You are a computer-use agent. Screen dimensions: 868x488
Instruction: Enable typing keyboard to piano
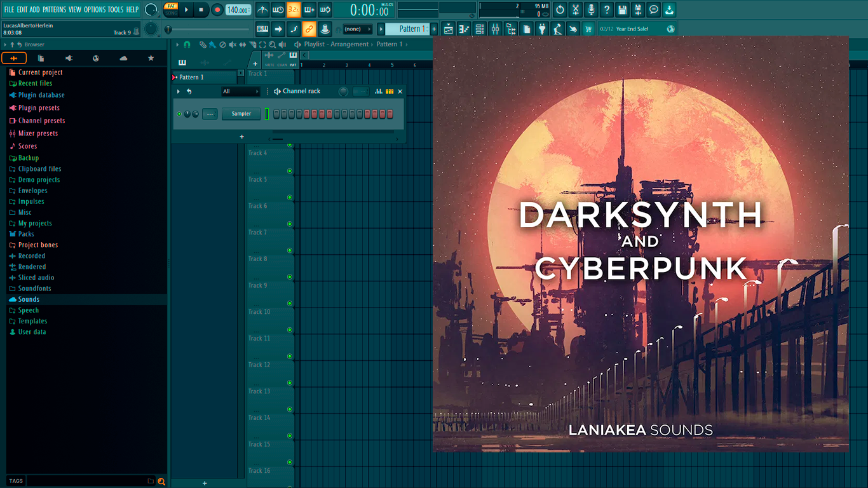click(262, 29)
